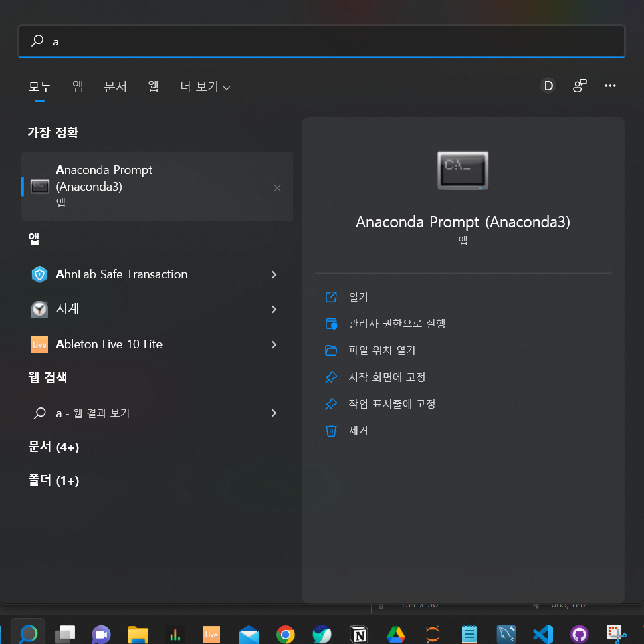Open Google Chrome from the taskbar
The image size is (644, 644).
[x=286, y=635]
